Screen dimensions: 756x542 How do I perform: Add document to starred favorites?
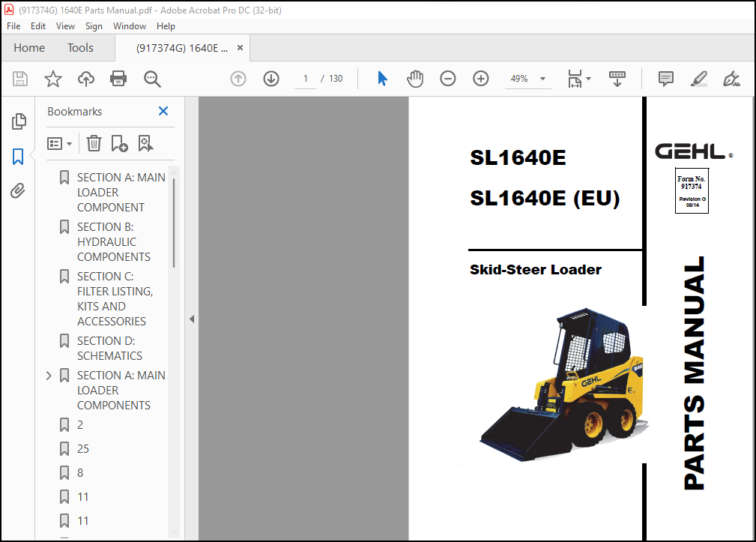tap(53, 79)
